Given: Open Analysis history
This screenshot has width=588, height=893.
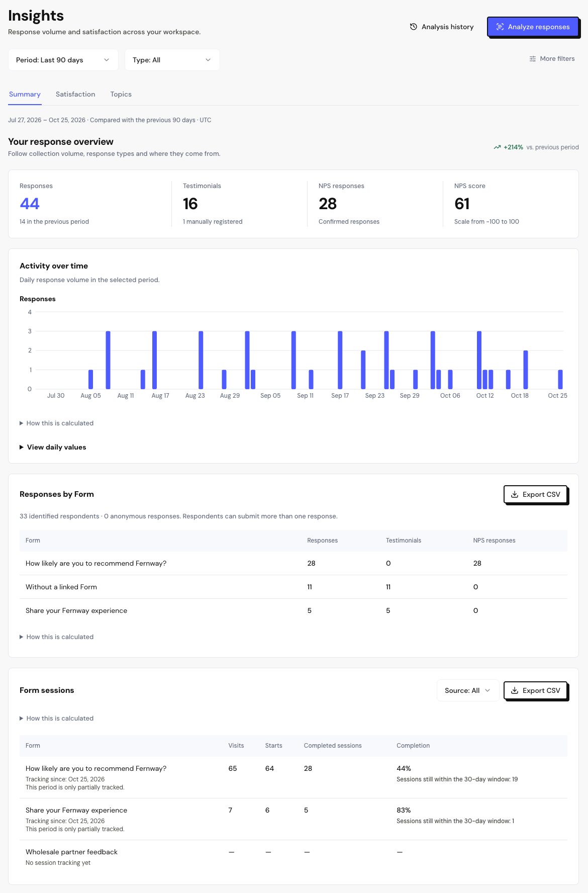Looking at the screenshot, I should pos(442,27).
